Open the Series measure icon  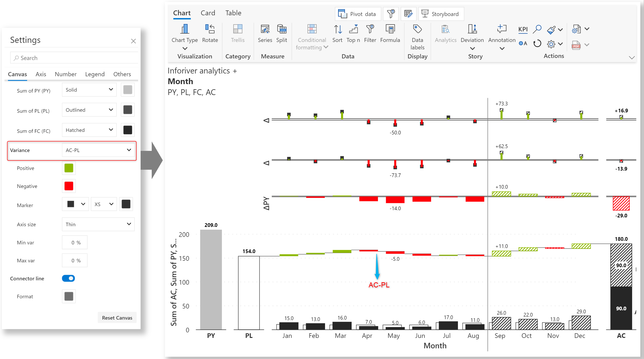coord(265,29)
